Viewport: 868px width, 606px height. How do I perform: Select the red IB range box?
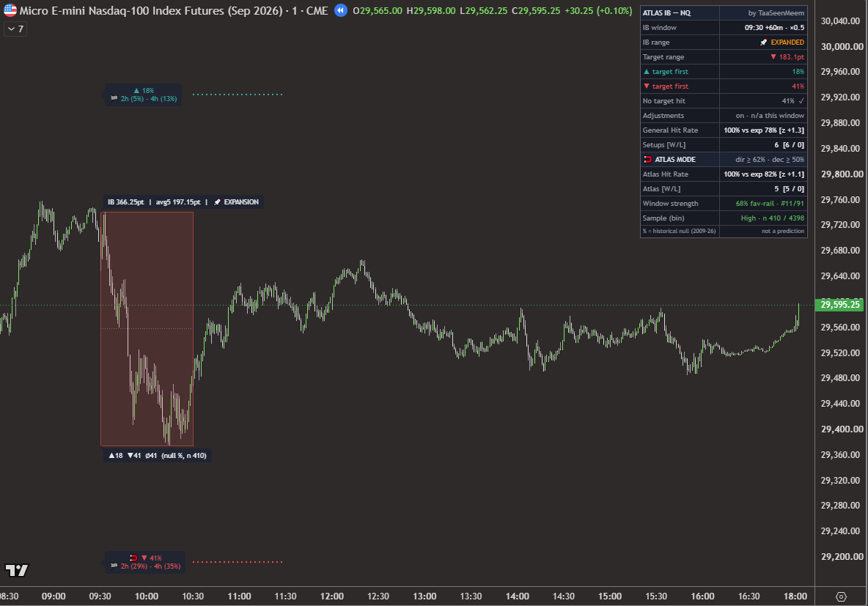(147, 329)
